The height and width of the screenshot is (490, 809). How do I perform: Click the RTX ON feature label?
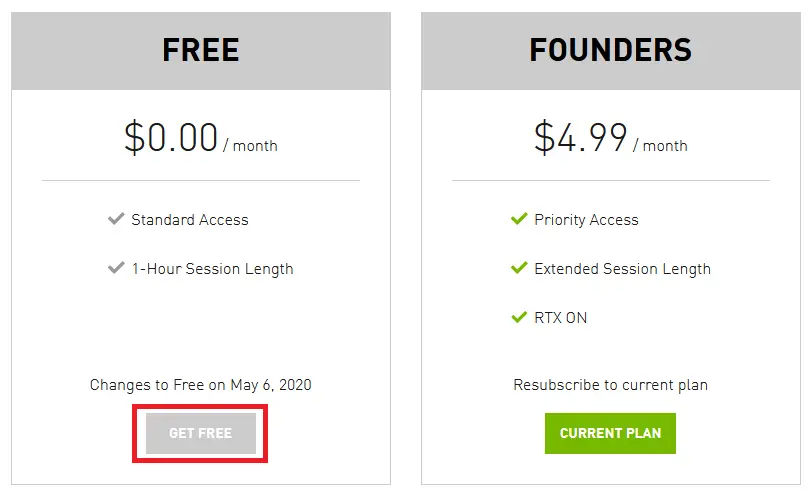click(x=561, y=318)
